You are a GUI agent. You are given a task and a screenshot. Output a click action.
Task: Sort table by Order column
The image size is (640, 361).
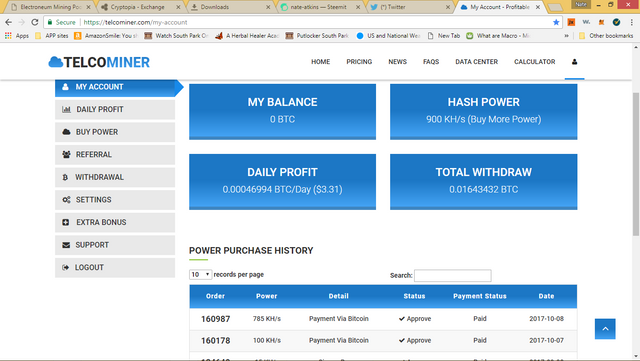point(215,296)
